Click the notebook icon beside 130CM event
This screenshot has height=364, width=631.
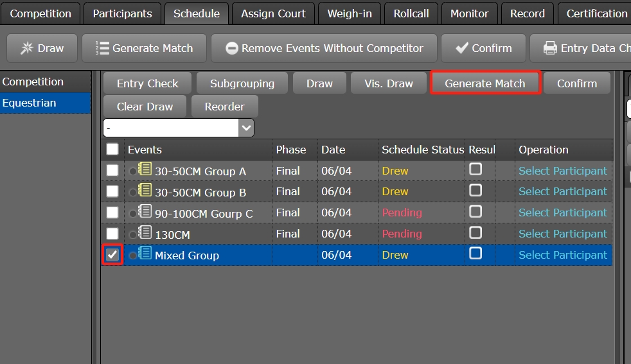145,234
